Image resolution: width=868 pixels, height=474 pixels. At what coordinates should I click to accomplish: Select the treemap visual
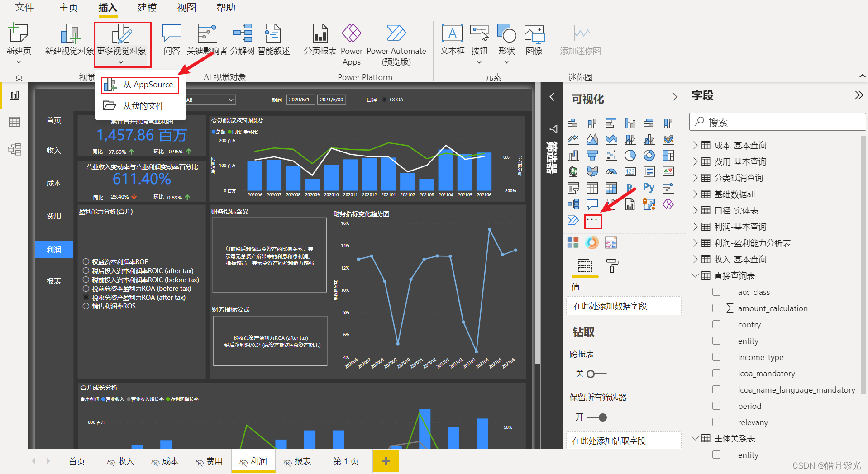click(668, 156)
